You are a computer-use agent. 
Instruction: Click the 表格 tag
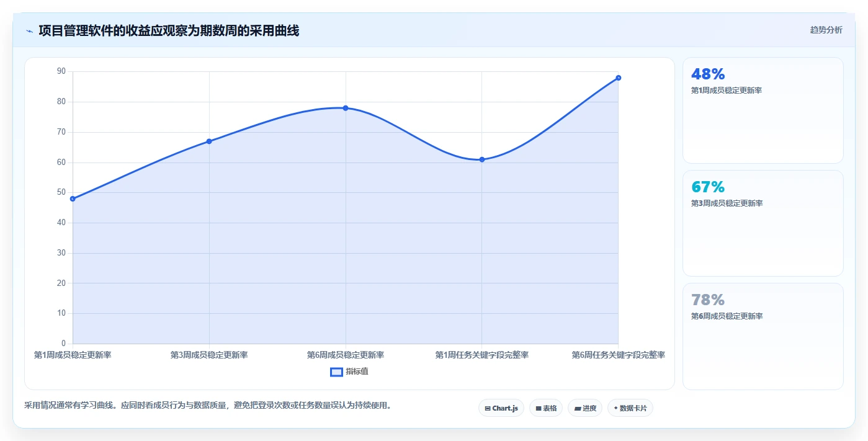click(x=546, y=408)
